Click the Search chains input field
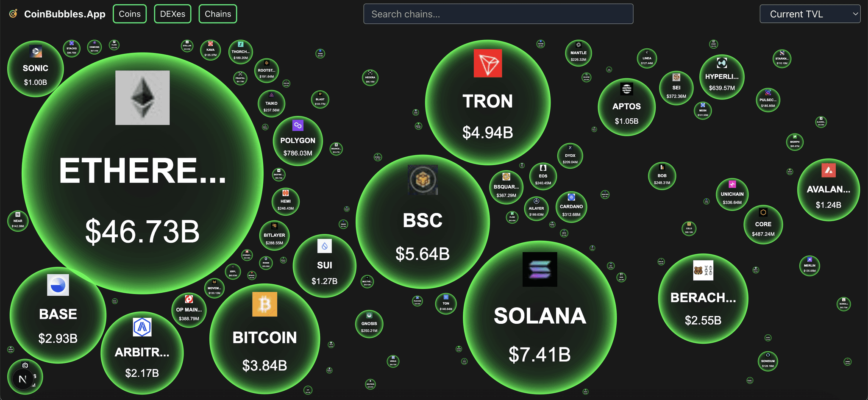 pyautogui.click(x=498, y=14)
